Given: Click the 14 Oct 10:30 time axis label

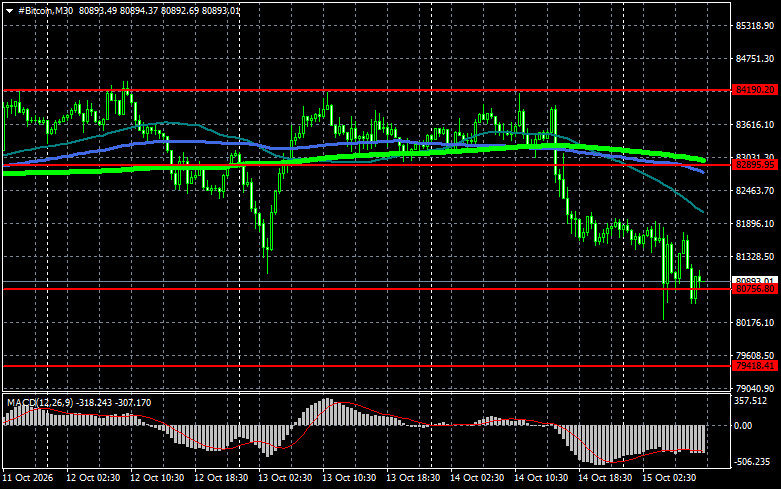Looking at the screenshot, I should tap(541, 478).
